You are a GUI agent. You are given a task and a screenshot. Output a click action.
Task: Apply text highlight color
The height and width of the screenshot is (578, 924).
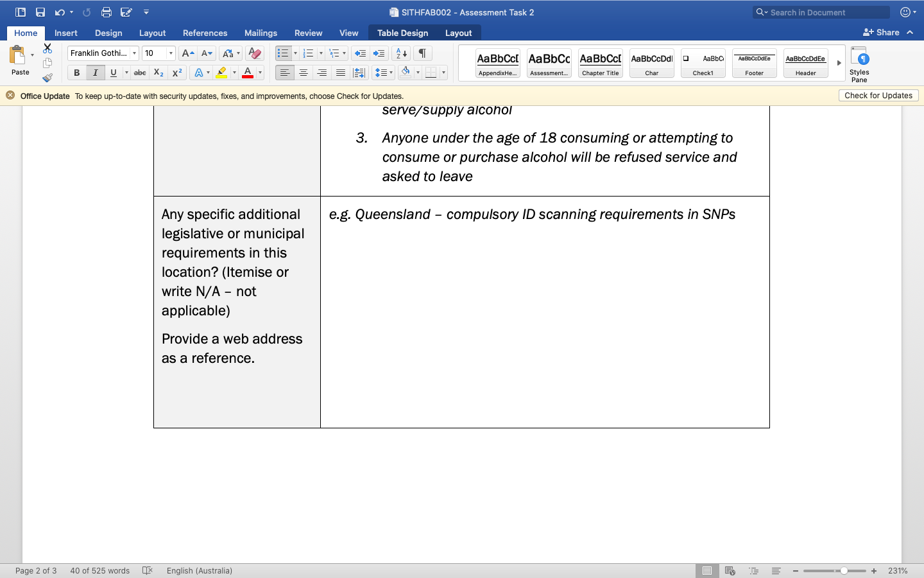pos(223,72)
